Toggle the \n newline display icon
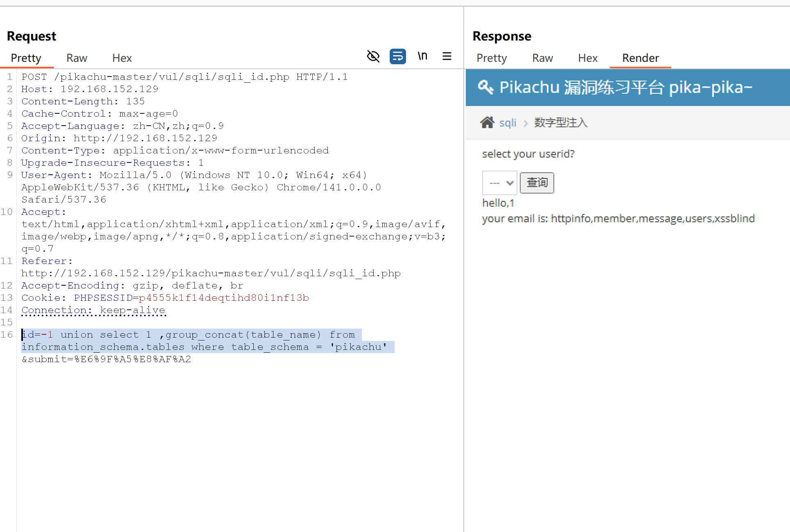This screenshot has height=532, width=790. 422,56
